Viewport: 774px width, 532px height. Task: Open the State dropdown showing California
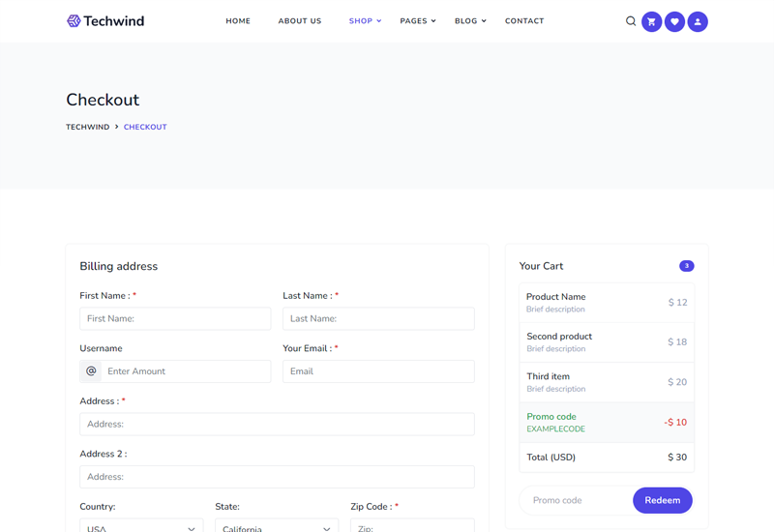point(277,525)
